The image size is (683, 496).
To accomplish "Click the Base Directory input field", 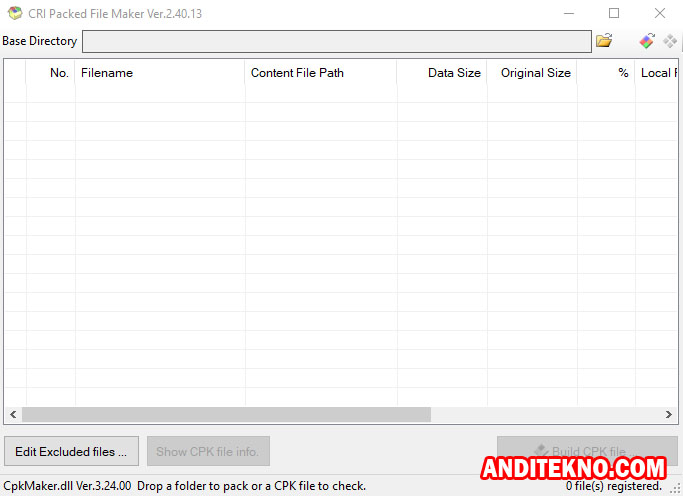I will [336, 41].
